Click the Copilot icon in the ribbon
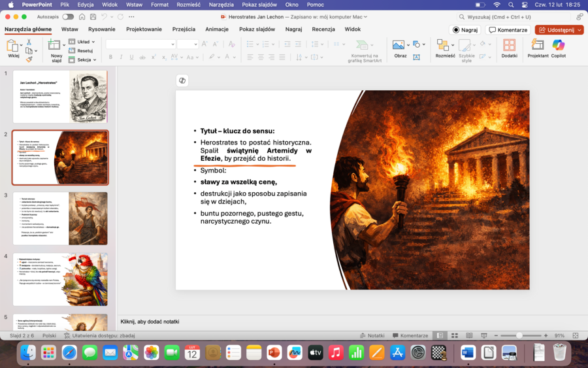This screenshot has width=588, height=368. (x=558, y=46)
